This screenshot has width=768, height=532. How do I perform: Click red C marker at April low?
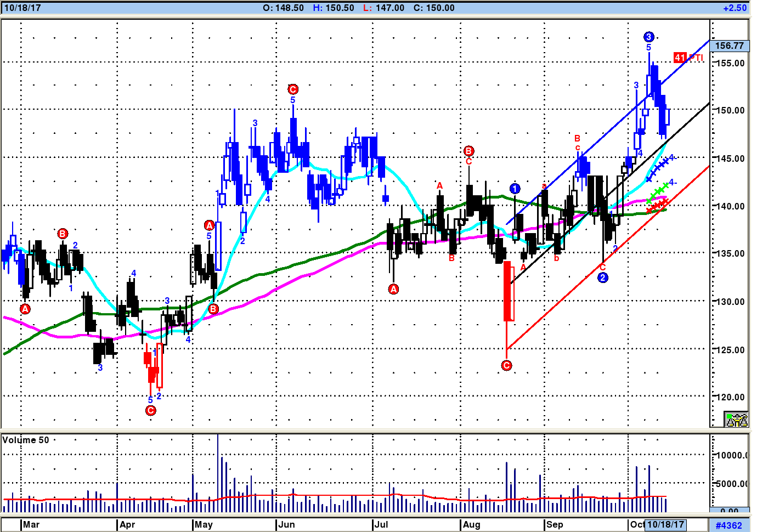(151, 410)
